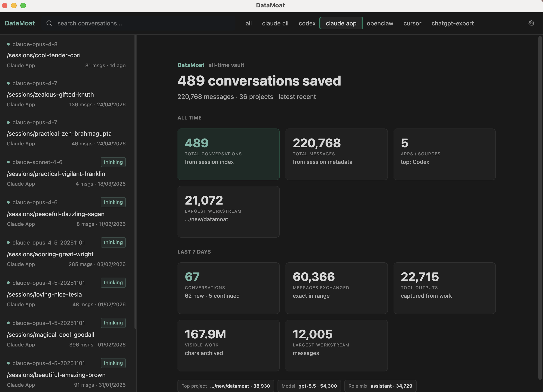Select the 12,005 Largest Workstream card
Screen dimensions: 543x392
336,345
